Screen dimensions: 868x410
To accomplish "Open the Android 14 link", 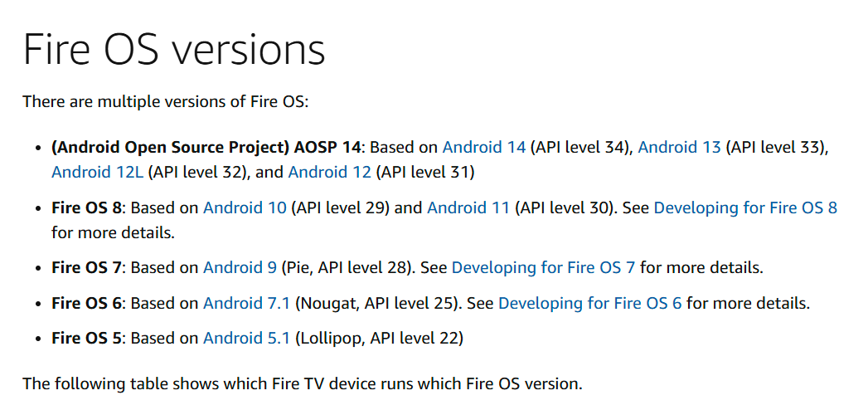I will (x=484, y=148).
